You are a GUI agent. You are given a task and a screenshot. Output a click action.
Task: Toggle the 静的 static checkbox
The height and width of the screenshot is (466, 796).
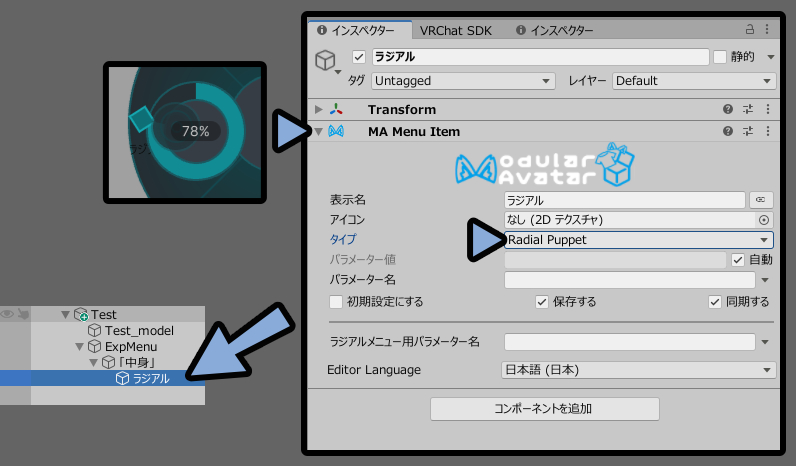pyautogui.click(x=720, y=57)
